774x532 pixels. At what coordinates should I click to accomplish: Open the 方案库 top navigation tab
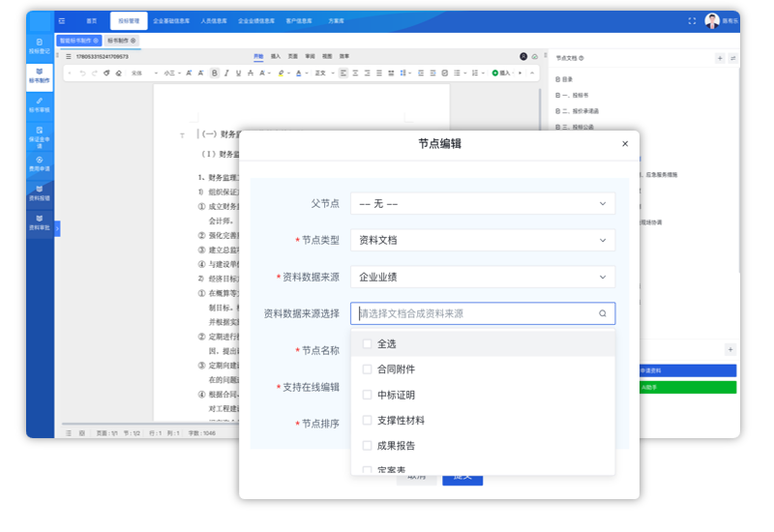tap(336, 20)
